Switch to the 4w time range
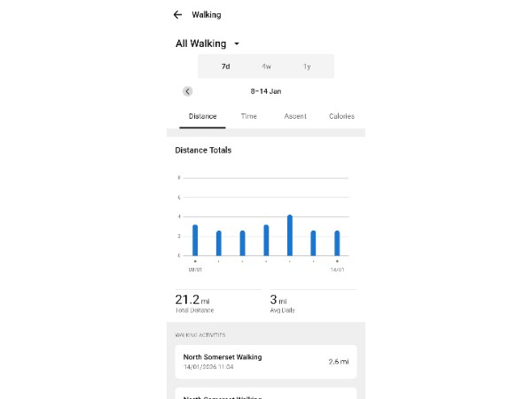This screenshot has height=399, width=532. coord(266,66)
